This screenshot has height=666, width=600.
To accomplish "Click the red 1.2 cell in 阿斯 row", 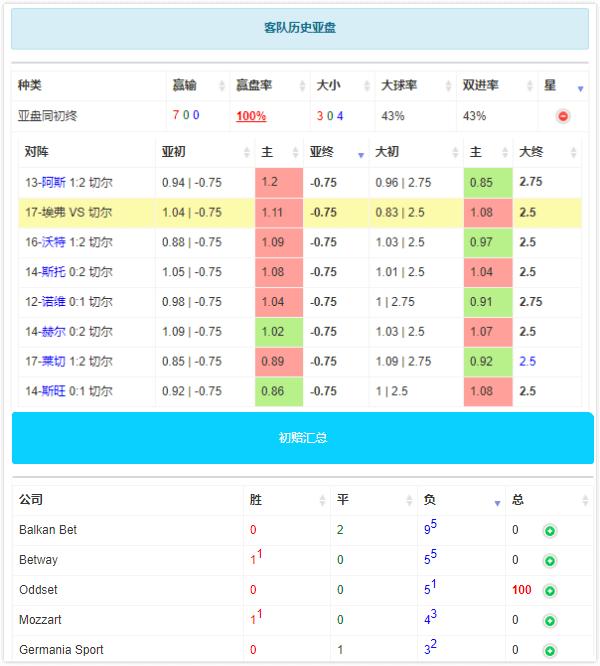I will click(x=279, y=183).
